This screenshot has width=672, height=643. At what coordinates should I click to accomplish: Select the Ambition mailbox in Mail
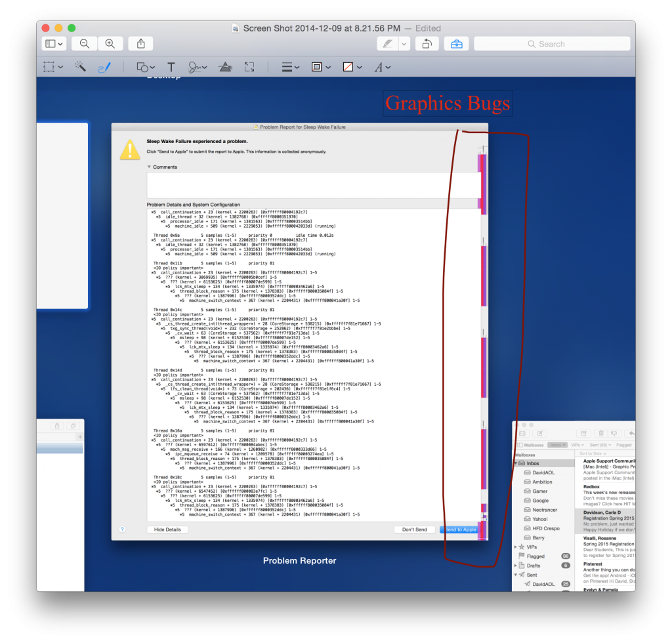coord(542,482)
